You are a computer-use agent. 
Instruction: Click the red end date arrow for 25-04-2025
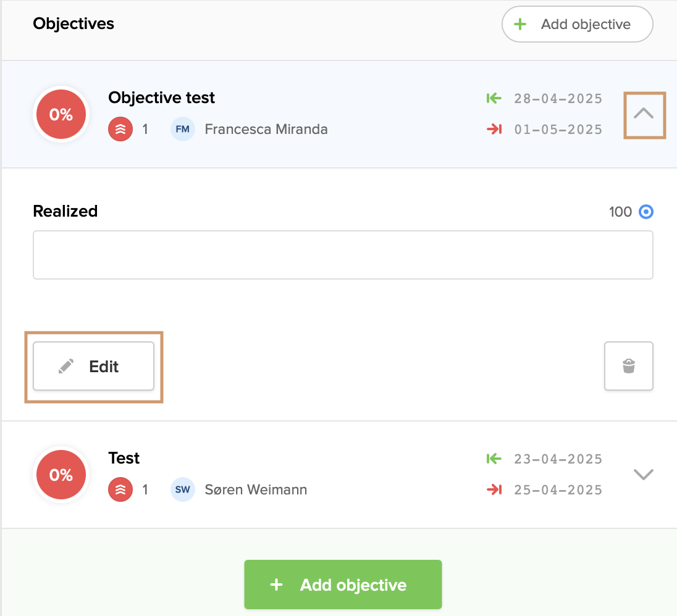494,490
